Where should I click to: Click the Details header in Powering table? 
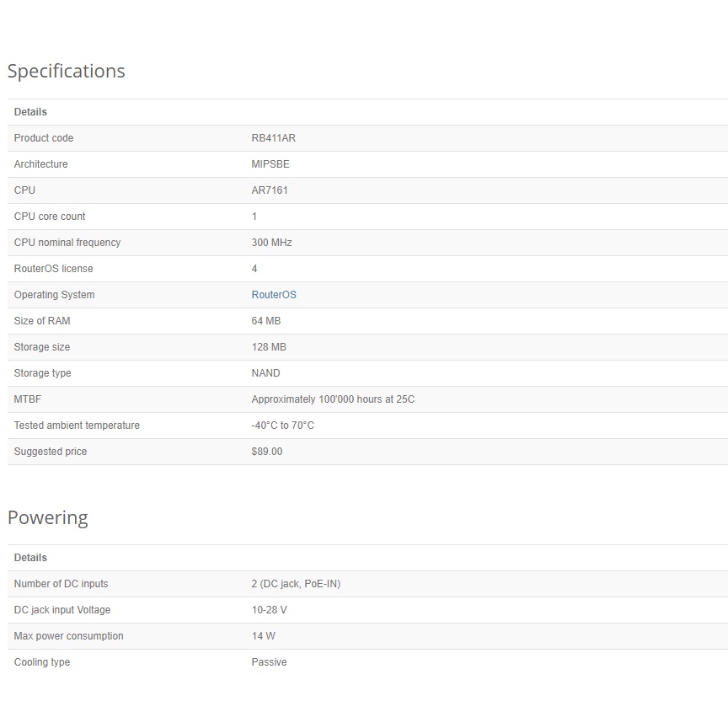30,558
